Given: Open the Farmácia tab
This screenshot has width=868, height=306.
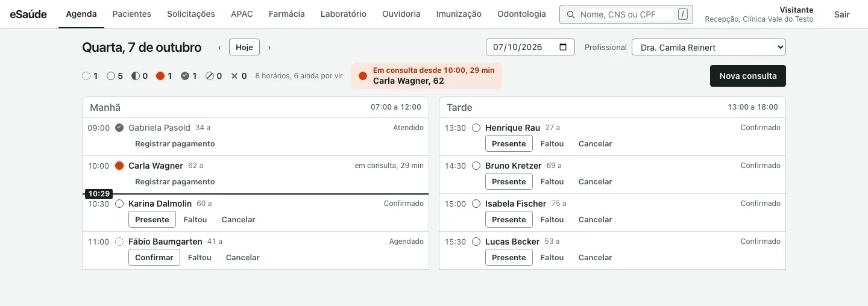Looking at the screenshot, I should [287, 14].
